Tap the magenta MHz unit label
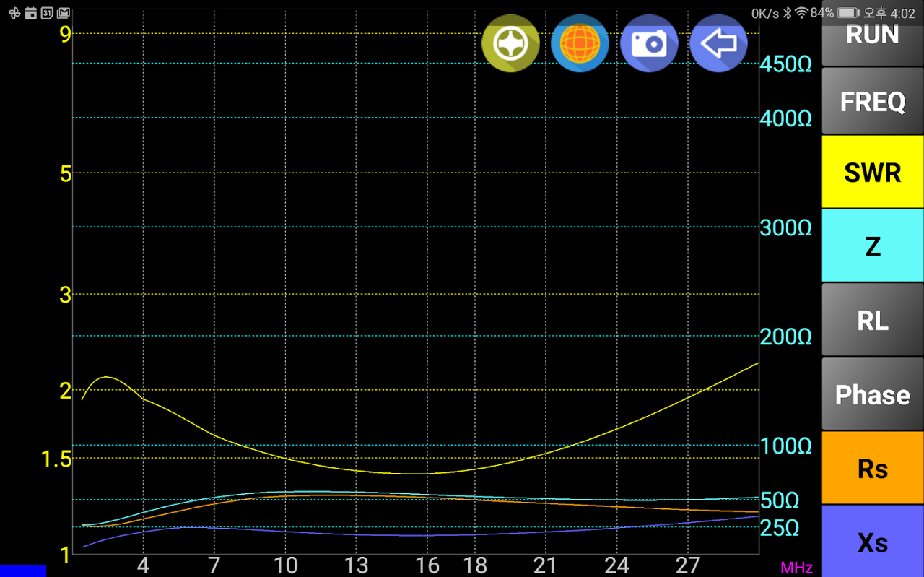Image resolution: width=924 pixels, height=577 pixels. tap(796, 568)
